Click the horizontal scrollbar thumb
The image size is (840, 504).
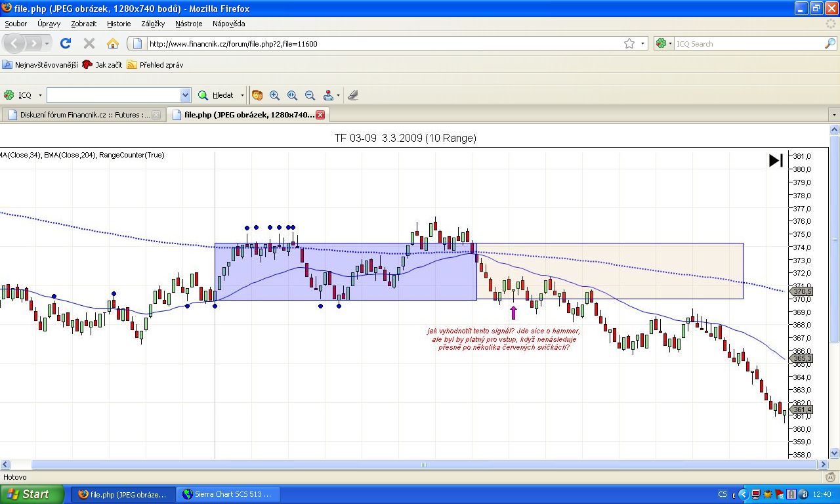(x=424, y=465)
